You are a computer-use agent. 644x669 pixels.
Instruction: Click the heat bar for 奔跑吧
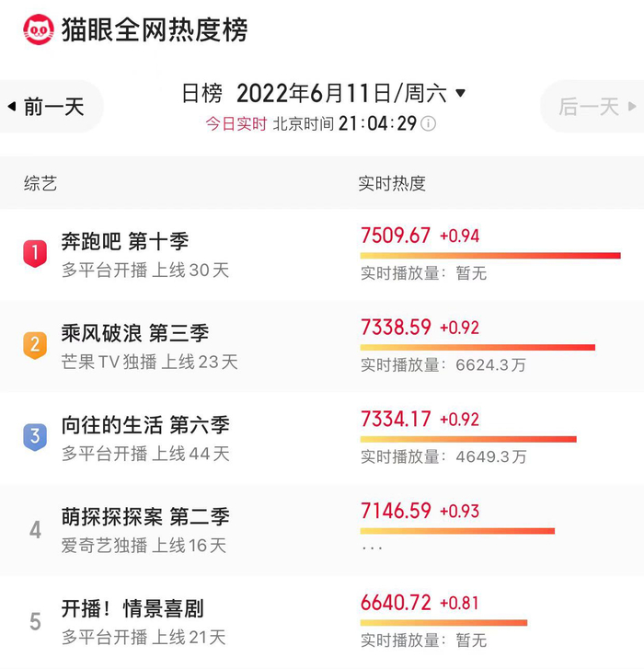click(x=489, y=255)
